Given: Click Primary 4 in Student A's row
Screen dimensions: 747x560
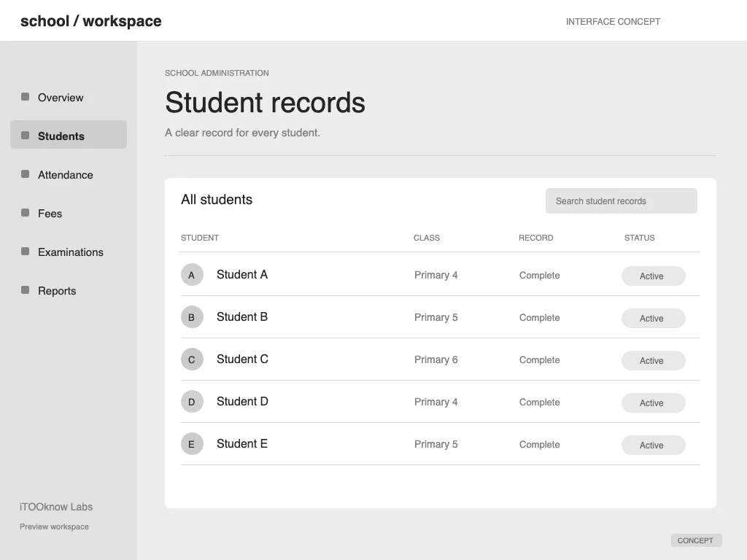Looking at the screenshot, I should (x=436, y=275).
